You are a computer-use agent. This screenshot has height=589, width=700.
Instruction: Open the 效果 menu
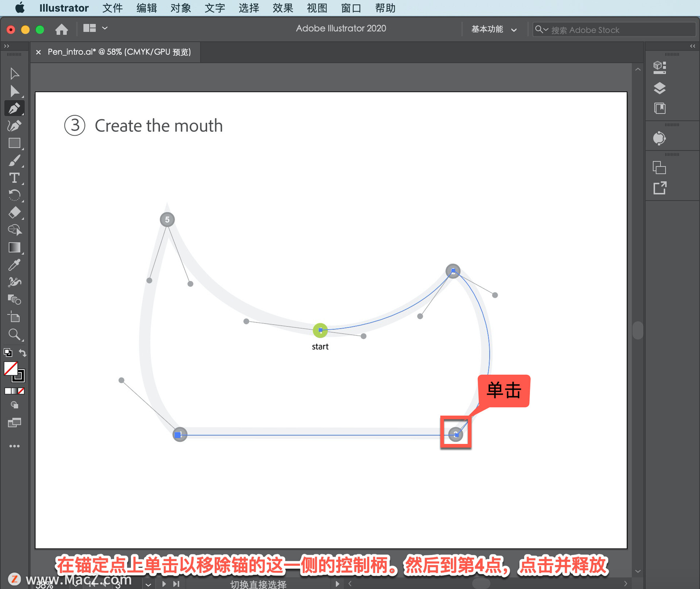pos(283,8)
